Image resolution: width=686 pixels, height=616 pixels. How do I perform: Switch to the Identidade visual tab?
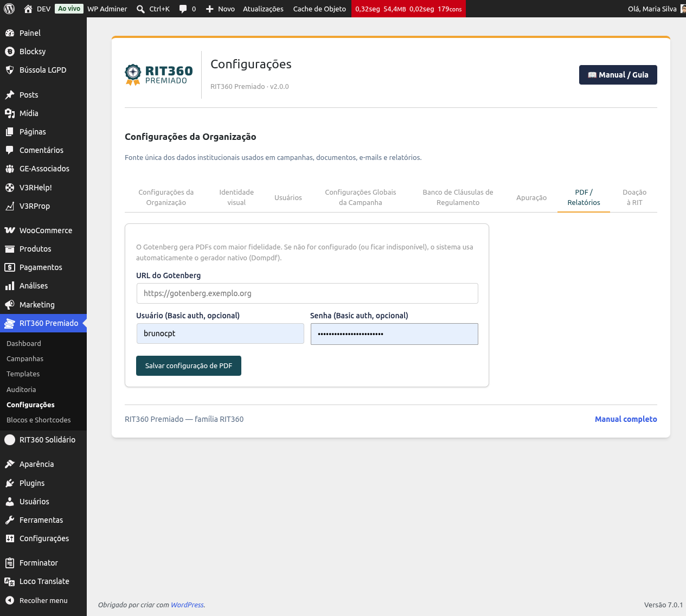[236, 197]
